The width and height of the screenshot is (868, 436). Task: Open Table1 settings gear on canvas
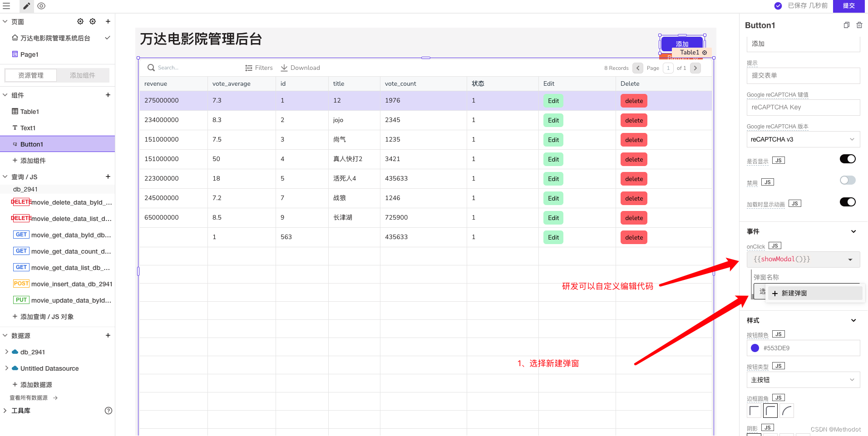click(x=705, y=53)
